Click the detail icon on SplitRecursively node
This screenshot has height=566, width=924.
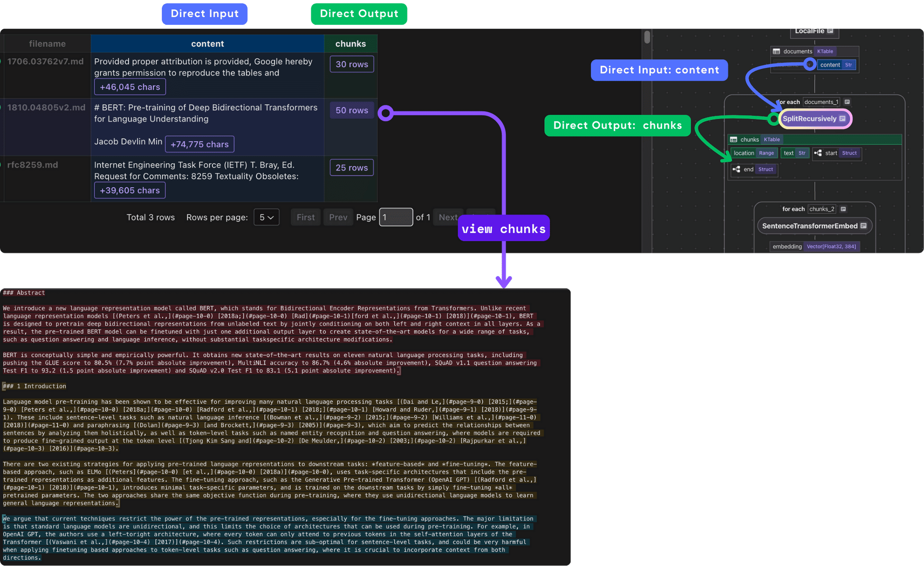[x=842, y=119]
